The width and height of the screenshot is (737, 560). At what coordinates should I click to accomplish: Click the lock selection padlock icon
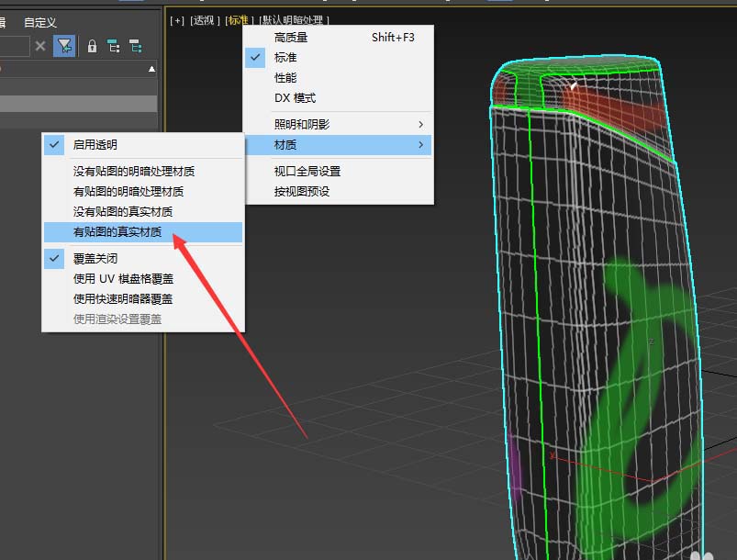coord(92,46)
